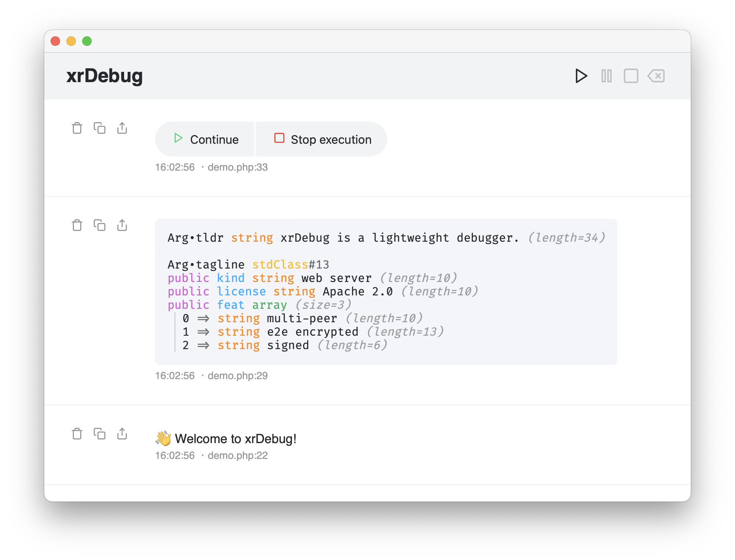This screenshot has height=560, width=735.
Task: Minimize the window with yellow button
Action: pos(71,41)
